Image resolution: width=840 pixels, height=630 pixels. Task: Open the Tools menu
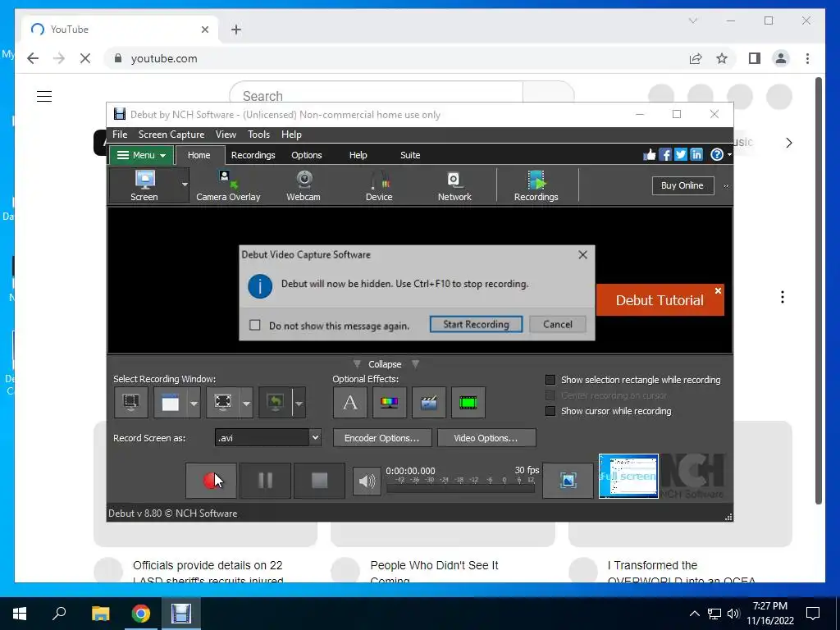[x=258, y=135]
